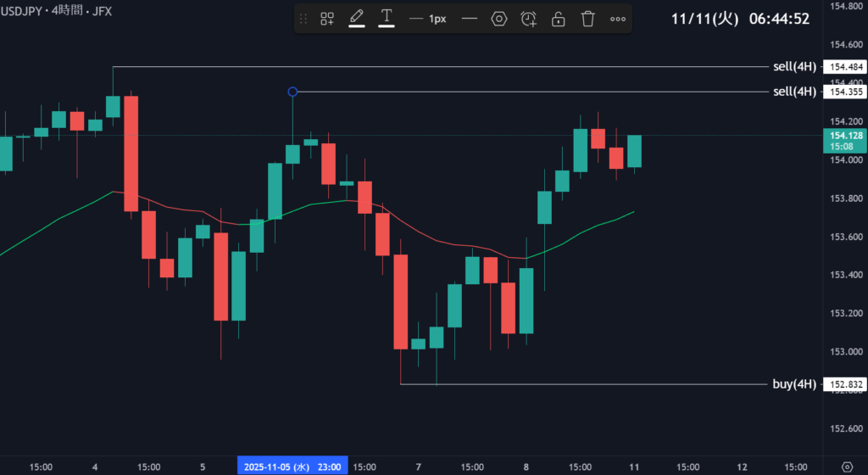
Task: Open the line style dropdown
Action: point(467,19)
